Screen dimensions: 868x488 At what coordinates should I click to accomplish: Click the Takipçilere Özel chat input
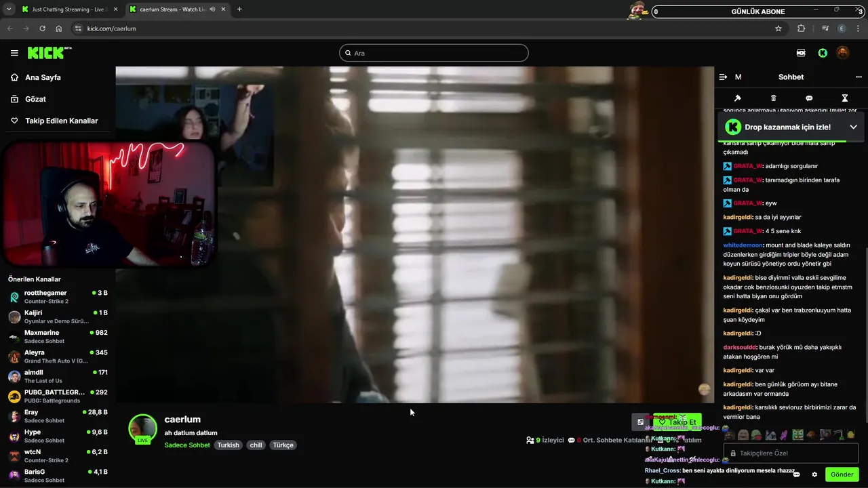pyautogui.click(x=791, y=453)
